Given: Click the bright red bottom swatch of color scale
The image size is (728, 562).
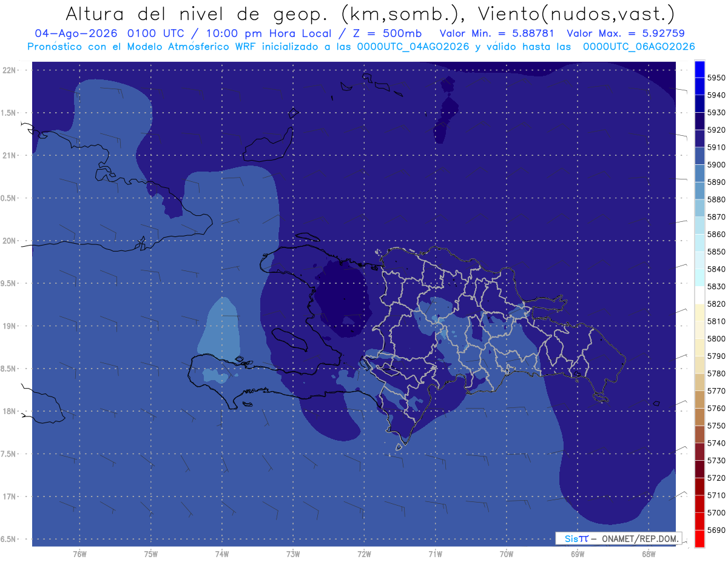Looking at the screenshot, I should pos(699,538).
